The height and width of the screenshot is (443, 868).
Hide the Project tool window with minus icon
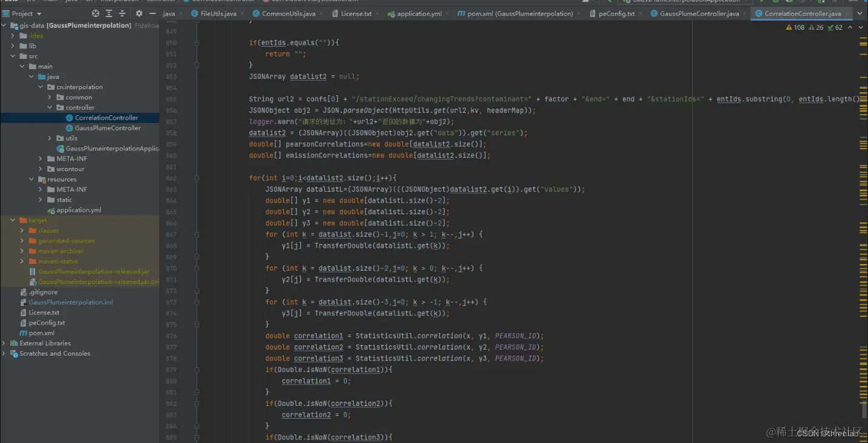[x=152, y=13]
